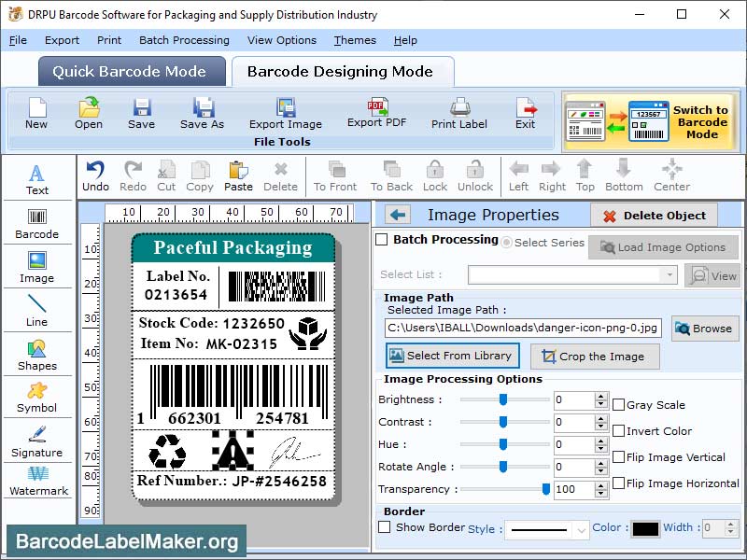The height and width of the screenshot is (560, 747).
Task: Open the border Style dropdown
Action: point(580,529)
